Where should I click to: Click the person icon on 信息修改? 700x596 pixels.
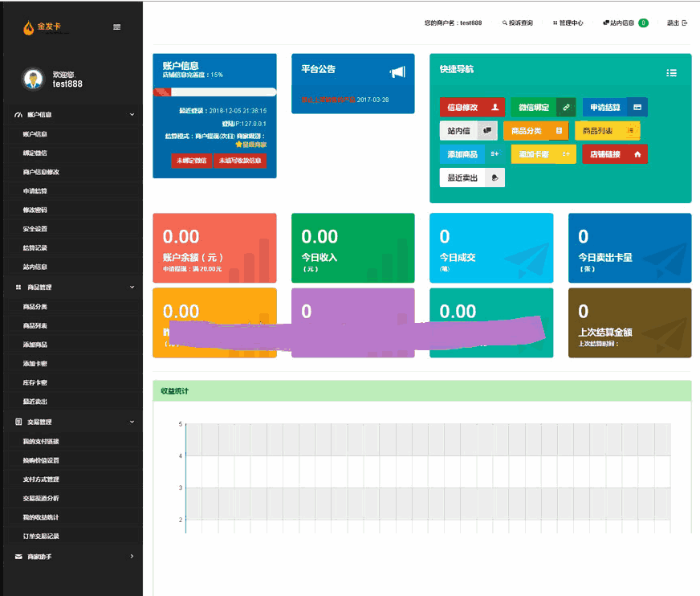[494, 108]
